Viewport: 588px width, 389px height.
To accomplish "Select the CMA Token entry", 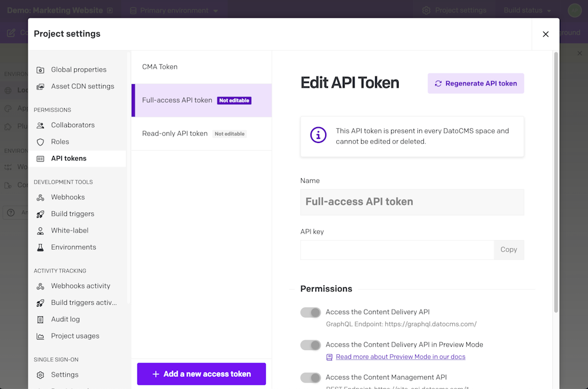I will [160, 67].
